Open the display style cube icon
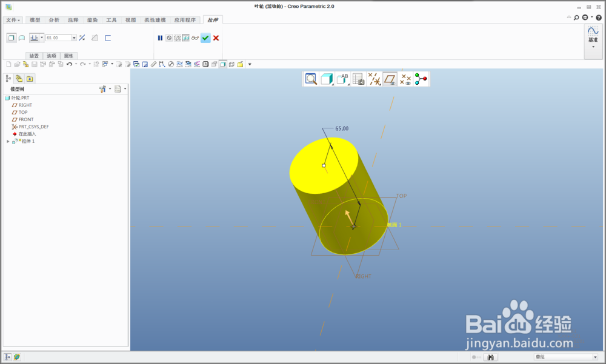The height and width of the screenshot is (364, 606). [327, 79]
